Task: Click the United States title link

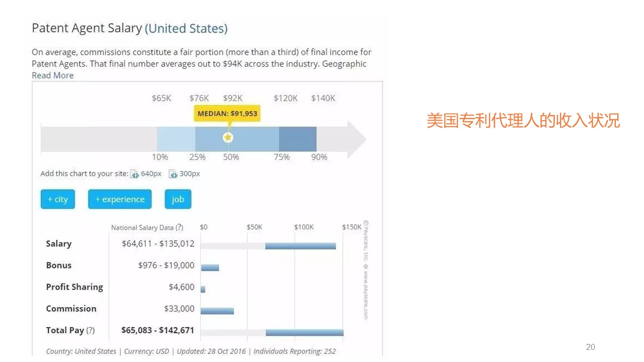Action: 186,29
